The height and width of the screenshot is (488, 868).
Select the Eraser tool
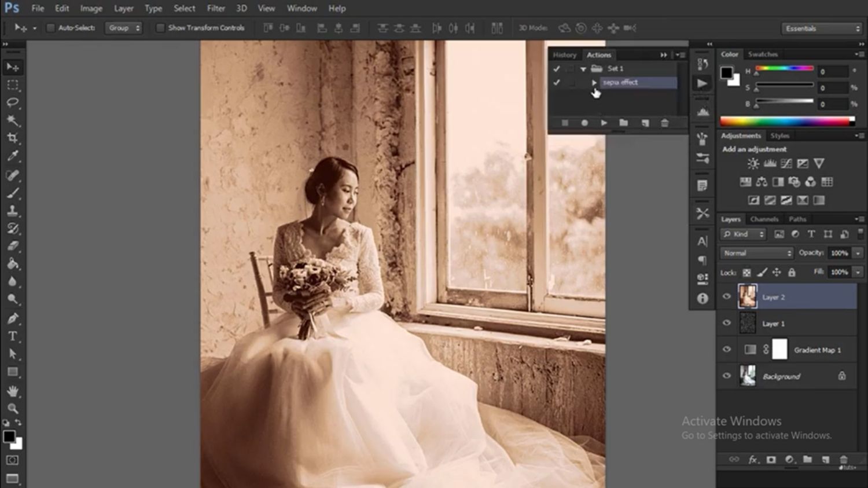click(x=13, y=246)
